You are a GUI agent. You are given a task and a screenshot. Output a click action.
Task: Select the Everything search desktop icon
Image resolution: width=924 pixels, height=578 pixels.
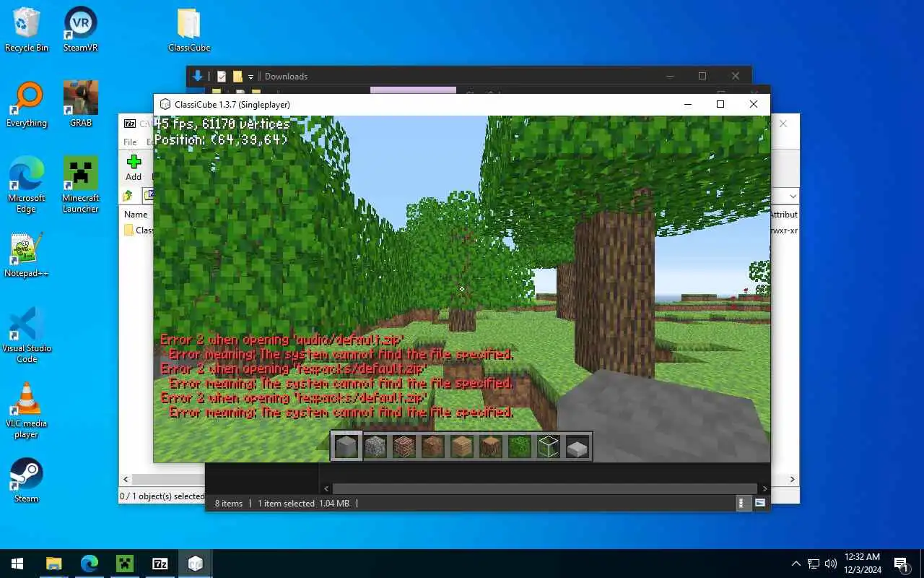[27, 105]
